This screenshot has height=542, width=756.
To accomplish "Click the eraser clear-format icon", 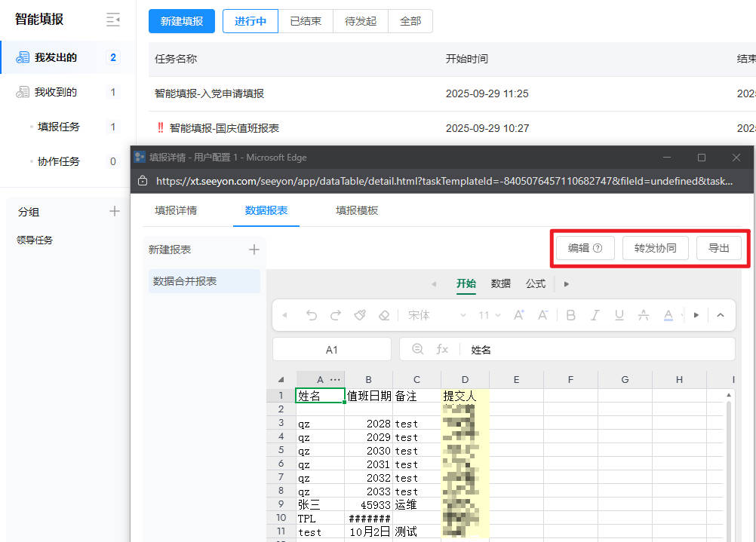I will click(384, 315).
